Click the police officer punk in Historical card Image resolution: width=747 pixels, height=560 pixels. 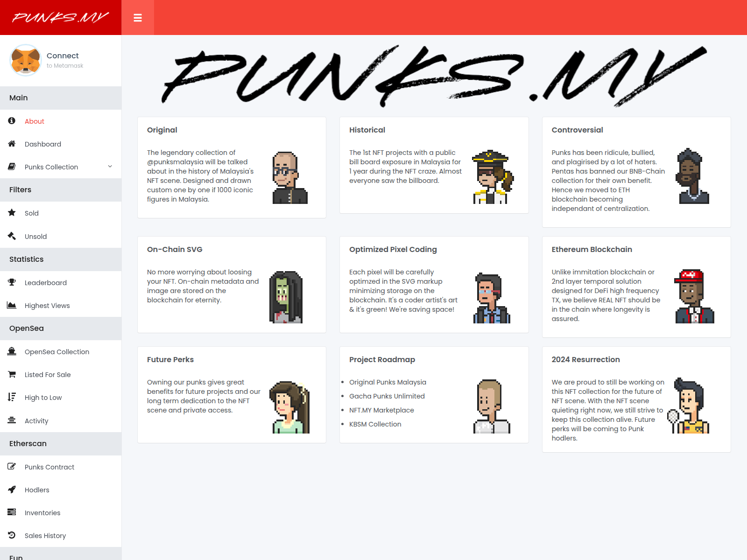click(x=493, y=177)
